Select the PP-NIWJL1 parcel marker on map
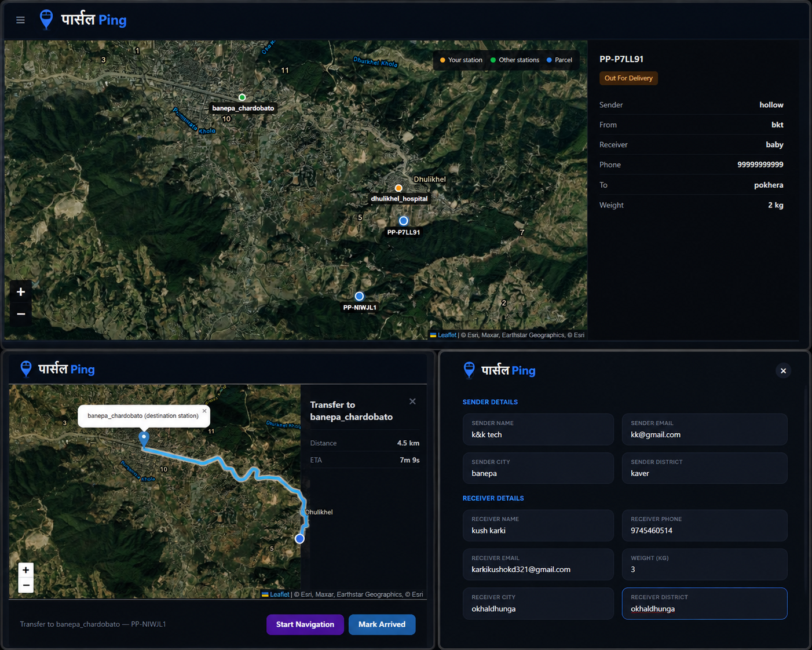Image resolution: width=812 pixels, height=650 pixels. coord(359,296)
